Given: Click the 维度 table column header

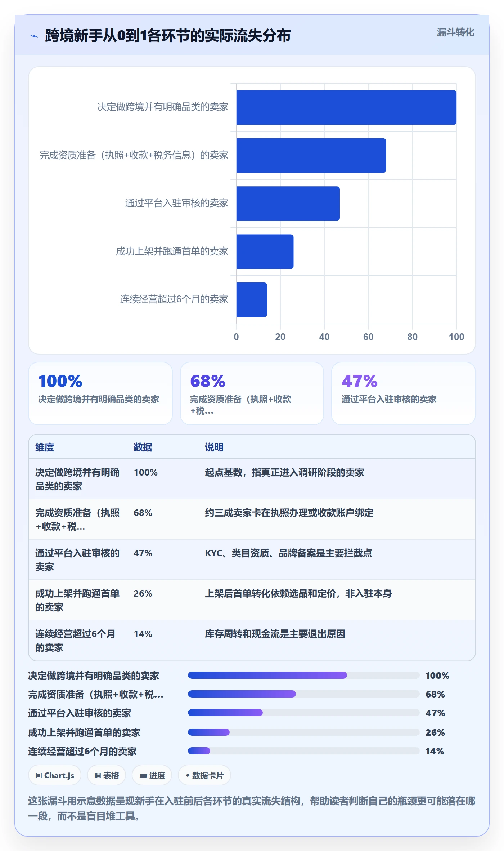Looking at the screenshot, I should (45, 447).
